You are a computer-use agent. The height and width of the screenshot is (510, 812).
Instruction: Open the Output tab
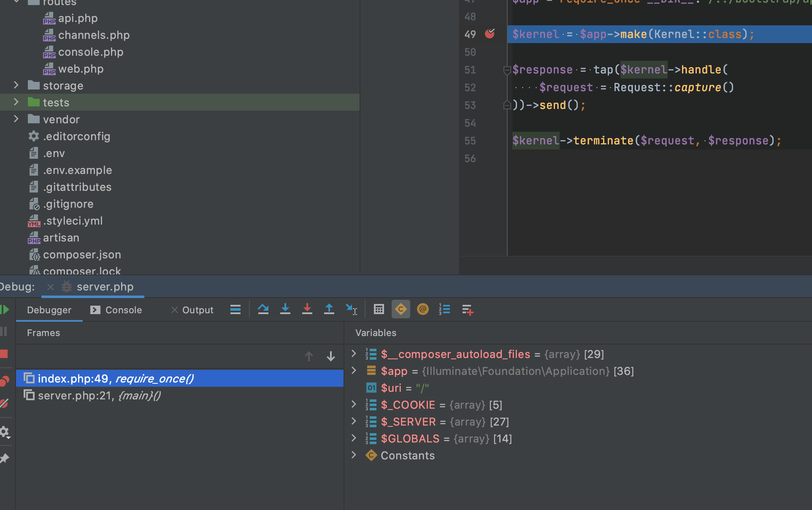click(x=198, y=310)
